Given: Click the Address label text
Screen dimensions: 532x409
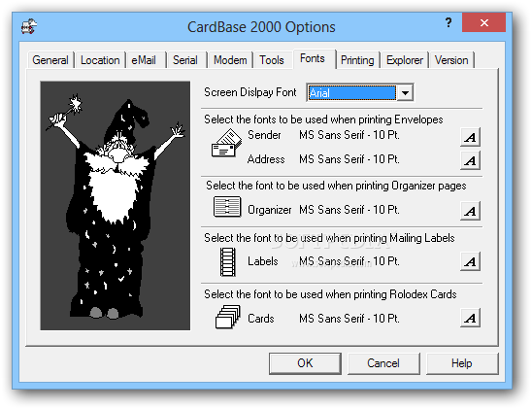Looking at the screenshot, I should (x=266, y=159).
